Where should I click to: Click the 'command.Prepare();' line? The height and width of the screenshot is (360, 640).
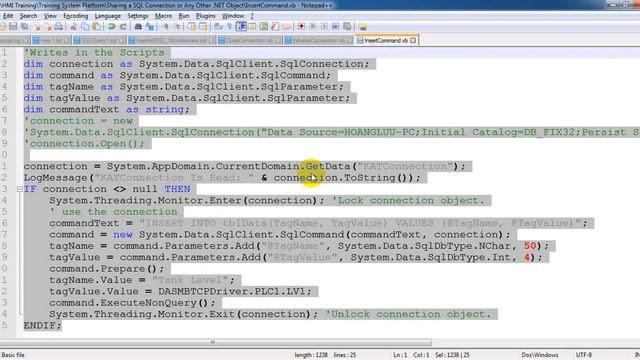(107, 269)
